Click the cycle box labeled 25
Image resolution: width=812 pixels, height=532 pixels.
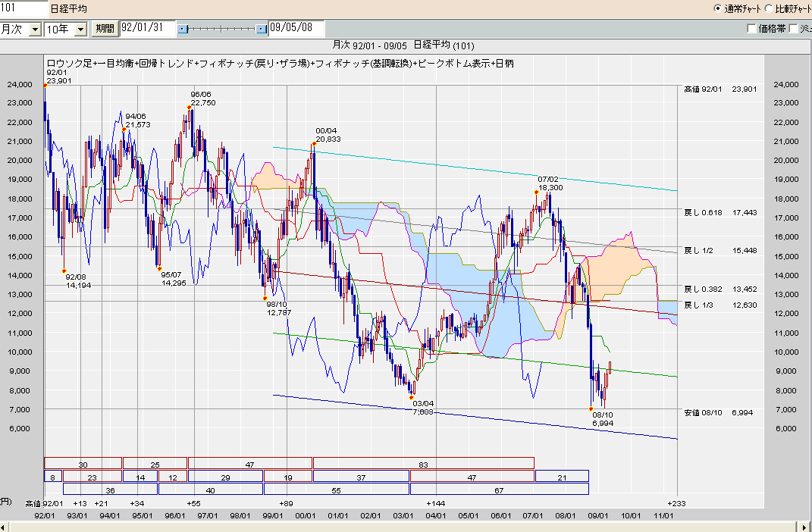155,463
